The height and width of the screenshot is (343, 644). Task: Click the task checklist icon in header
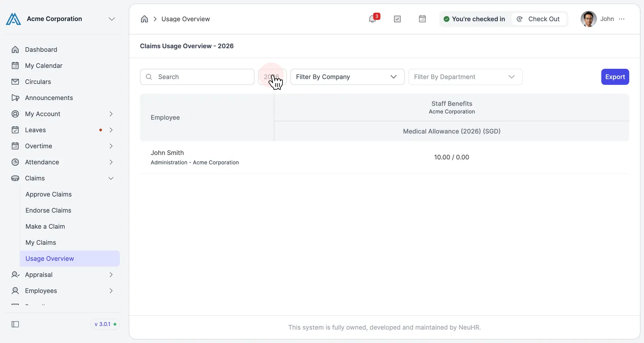(x=397, y=19)
